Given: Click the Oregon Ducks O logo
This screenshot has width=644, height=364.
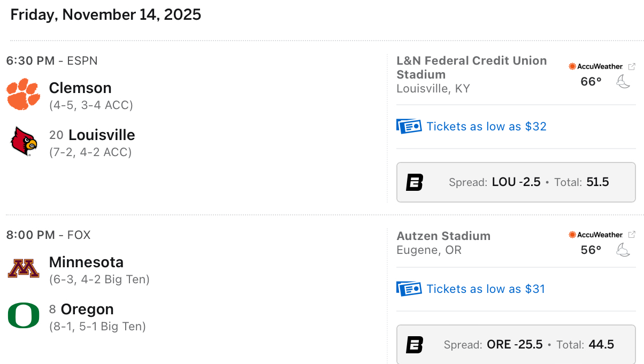Looking at the screenshot, I should click(x=24, y=315).
